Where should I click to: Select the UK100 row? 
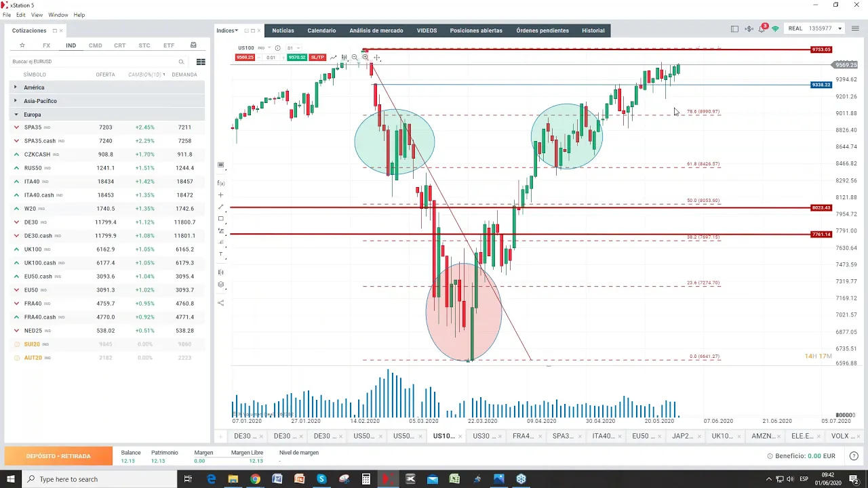pos(108,249)
